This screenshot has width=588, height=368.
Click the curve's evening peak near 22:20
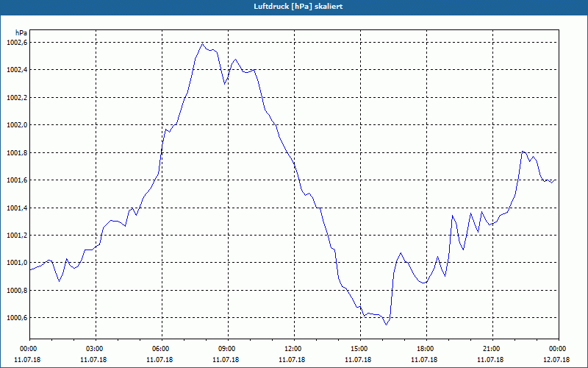[x=523, y=152]
